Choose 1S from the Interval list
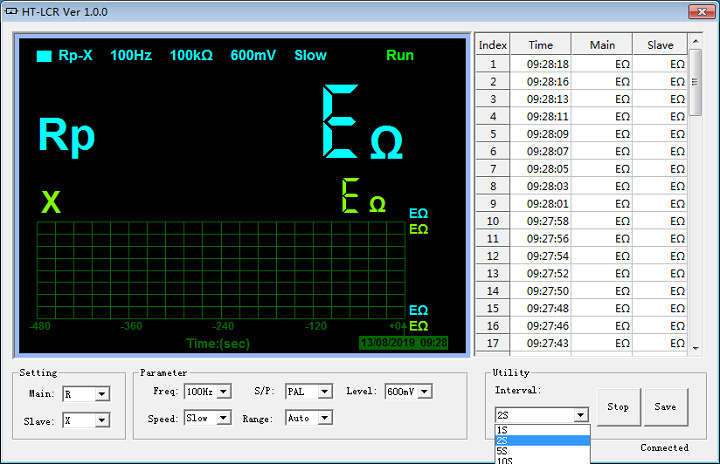720x464 pixels. (x=542, y=430)
